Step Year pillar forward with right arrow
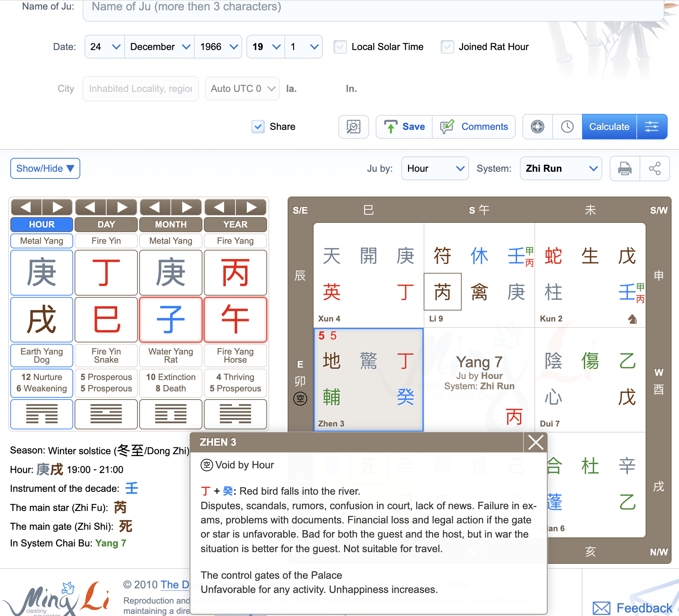The height and width of the screenshot is (616, 679). tap(251, 207)
